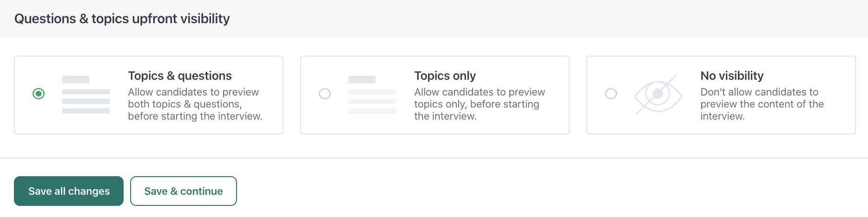The image size is (868, 217).
Task: Click the description about previewing both topics & questions
Action: [x=195, y=104]
